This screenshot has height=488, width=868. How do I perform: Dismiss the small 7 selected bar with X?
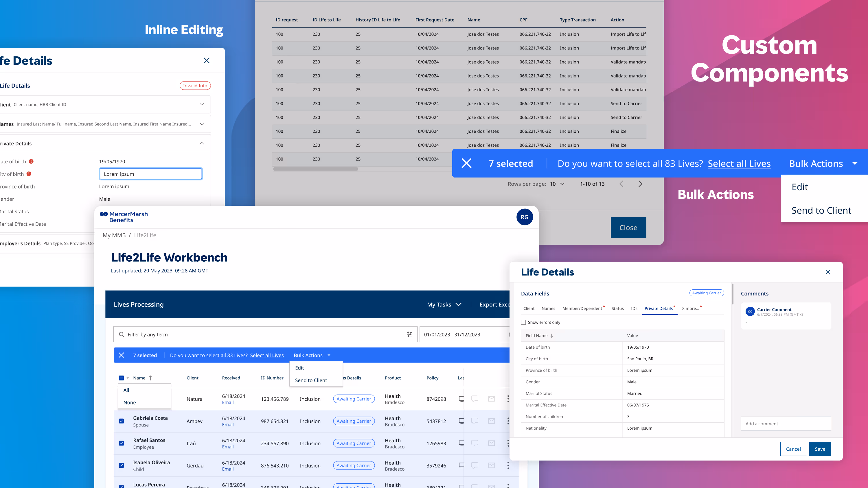coord(122,355)
